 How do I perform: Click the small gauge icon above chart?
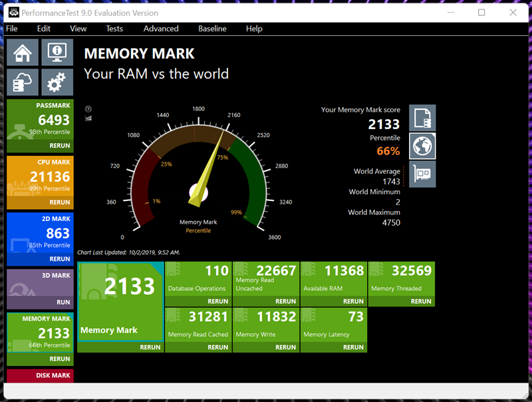click(88, 109)
